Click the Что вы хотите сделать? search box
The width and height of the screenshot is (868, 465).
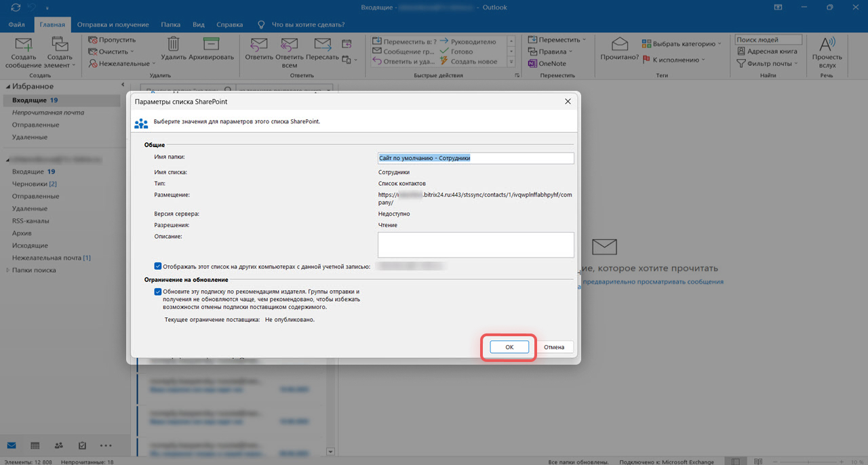(x=309, y=24)
